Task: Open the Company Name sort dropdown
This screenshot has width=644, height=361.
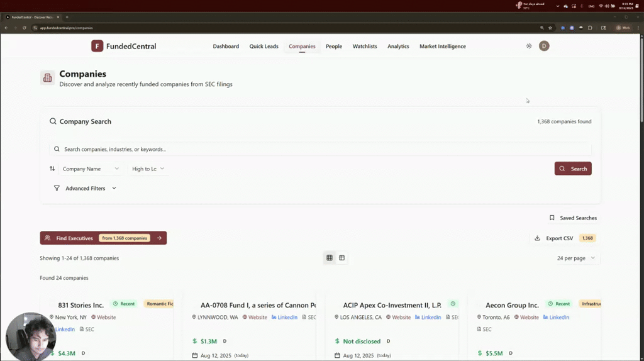Action: click(91, 169)
